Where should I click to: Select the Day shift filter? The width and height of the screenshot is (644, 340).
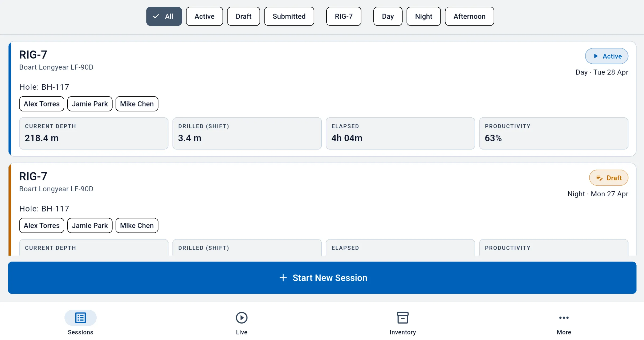tap(388, 16)
